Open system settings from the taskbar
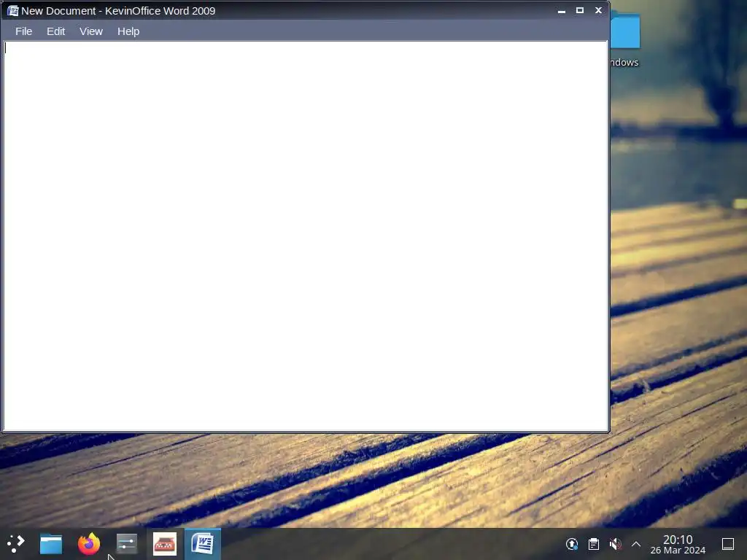 click(127, 544)
